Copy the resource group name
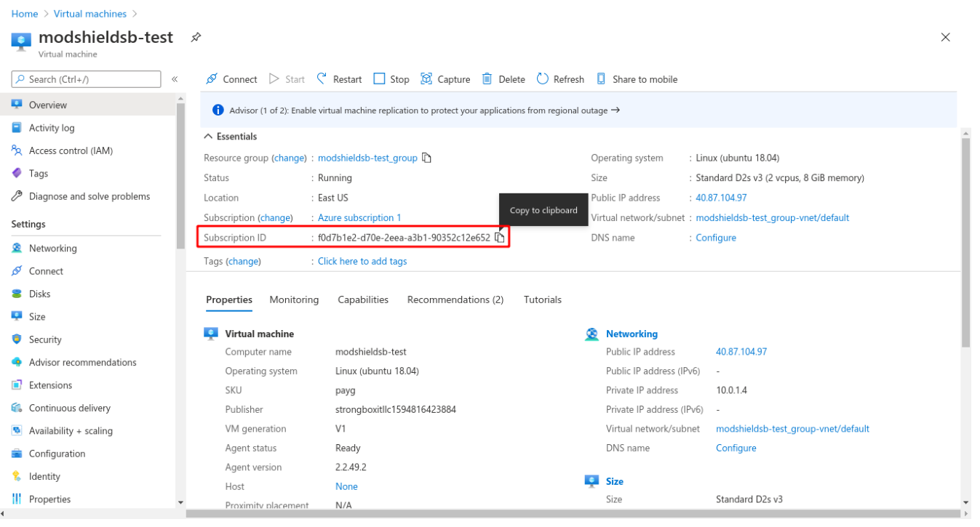Viewport: 980px width, 527px height. 427,158
